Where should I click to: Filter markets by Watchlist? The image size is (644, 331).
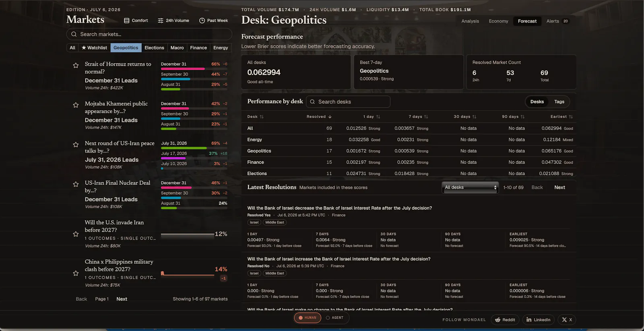point(94,48)
